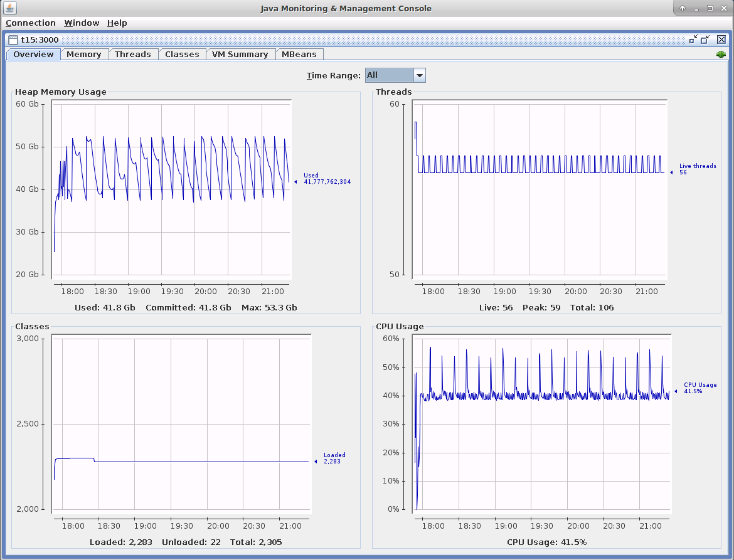Maximize the t15:3000 internal frame
734x560 pixels.
pos(706,40)
